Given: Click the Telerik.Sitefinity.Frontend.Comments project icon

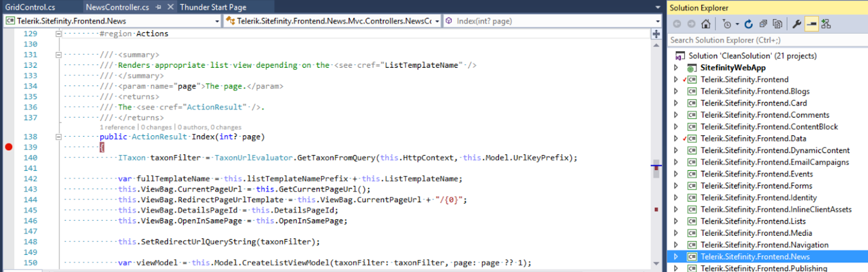Looking at the screenshot, I should point(692,115).
